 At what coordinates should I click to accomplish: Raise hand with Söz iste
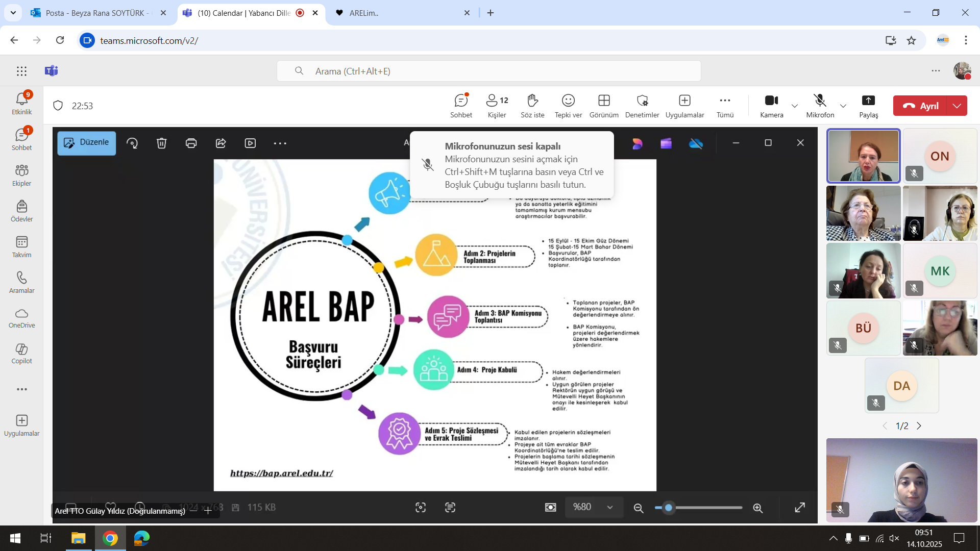point(532,106)
